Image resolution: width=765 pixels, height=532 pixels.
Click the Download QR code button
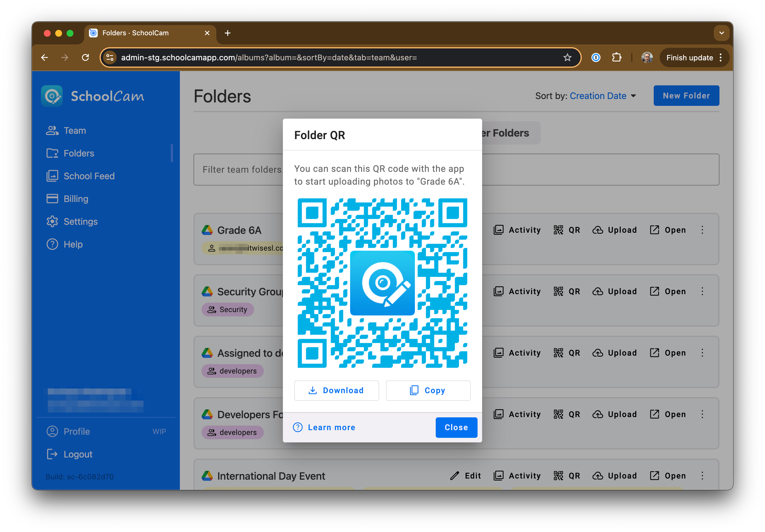336,390
